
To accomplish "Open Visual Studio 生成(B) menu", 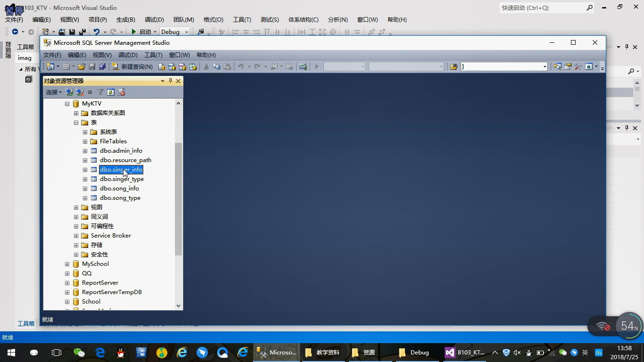I will [126, 19].
